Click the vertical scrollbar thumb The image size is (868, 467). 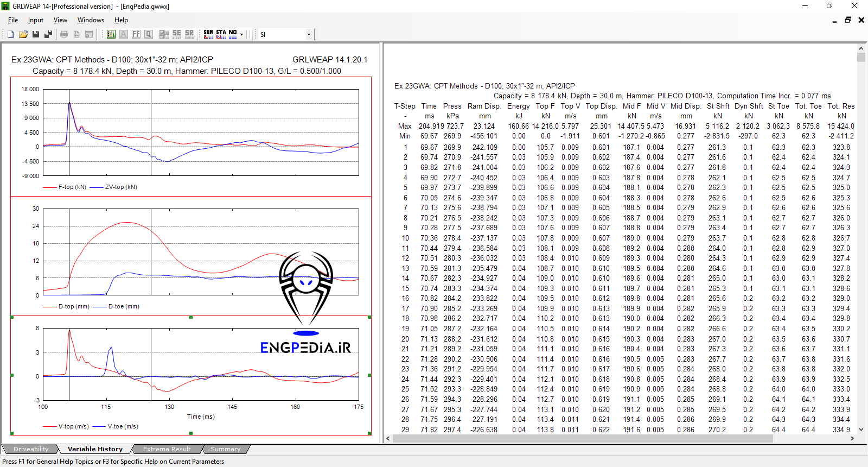pyautogui.click(x=861, y=57)
